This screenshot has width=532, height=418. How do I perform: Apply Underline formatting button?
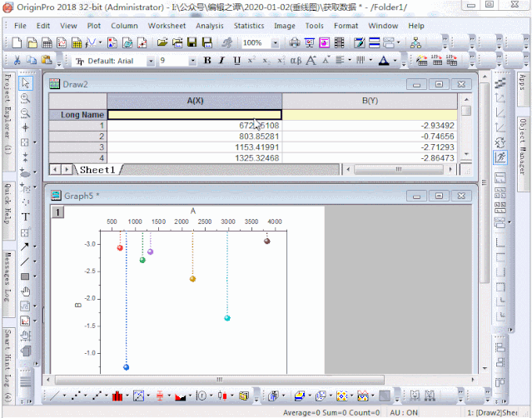(237, 61)
